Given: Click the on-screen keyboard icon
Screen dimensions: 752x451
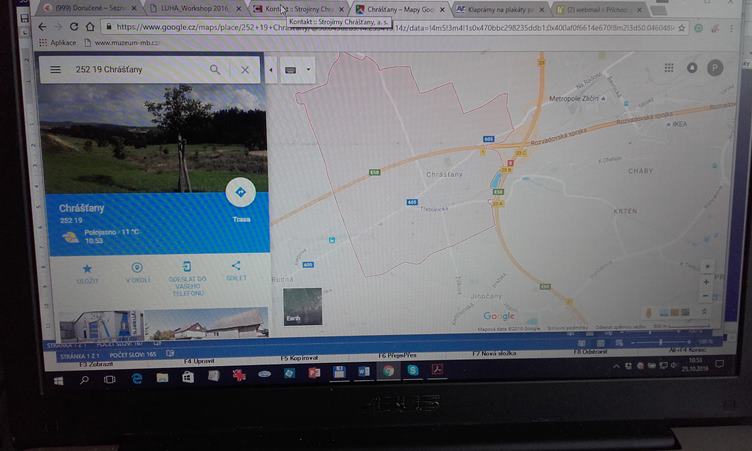Looking at the screenshot, I should (x=291, y=70).
